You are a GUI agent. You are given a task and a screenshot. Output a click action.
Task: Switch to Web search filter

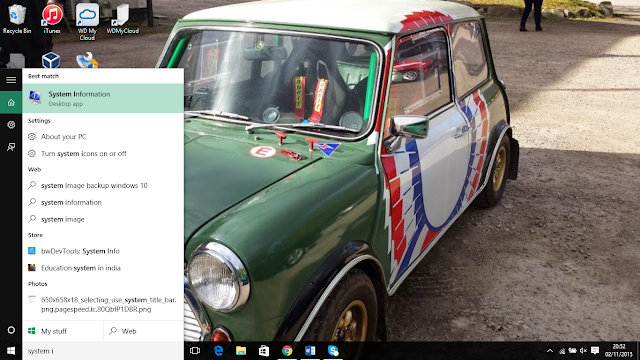[x=144, y=331]
